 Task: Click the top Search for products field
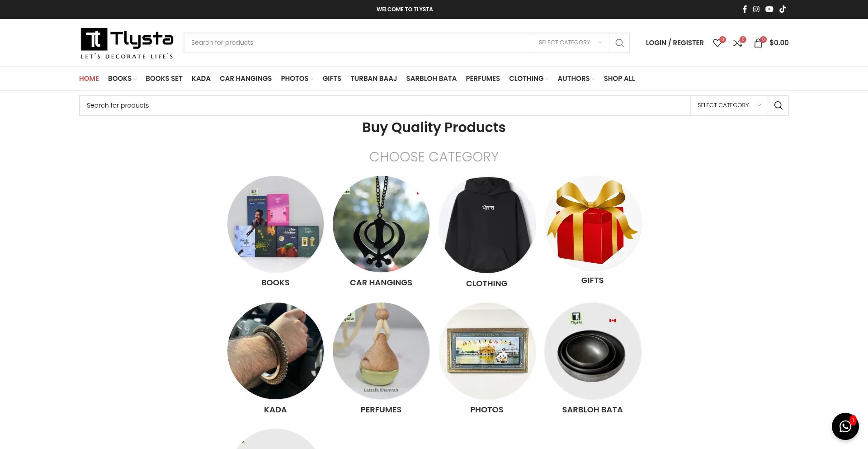click(358, 43)
